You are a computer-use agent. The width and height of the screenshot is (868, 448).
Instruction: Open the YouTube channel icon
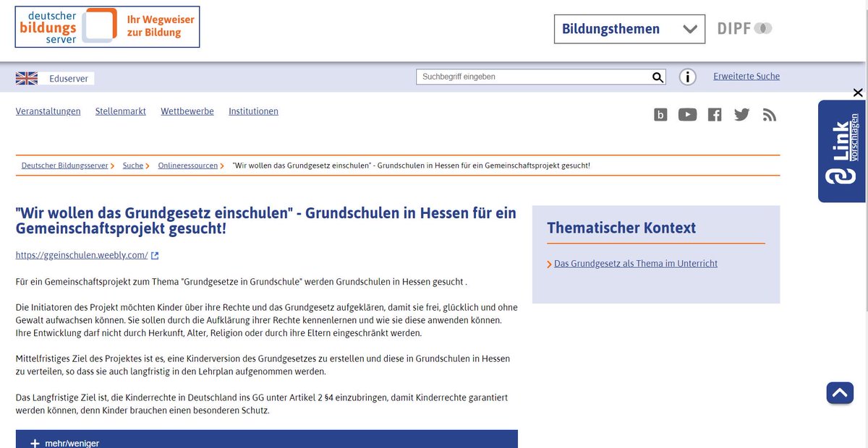687,114
